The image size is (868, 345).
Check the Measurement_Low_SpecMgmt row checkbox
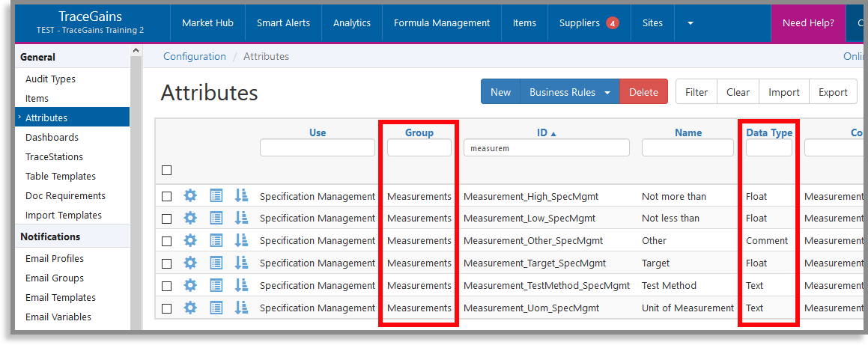(x=166, y=219)
